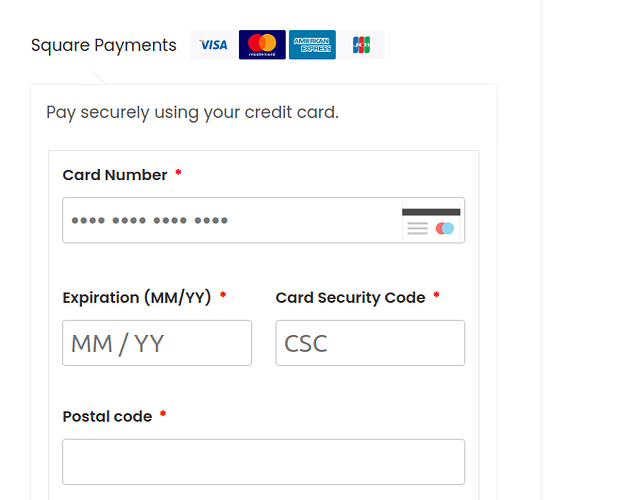Screen dimensions: 621x500
Task: Click the red asterisk after Card Security Code
Action: pyautogui.click(x=436, y=295)
